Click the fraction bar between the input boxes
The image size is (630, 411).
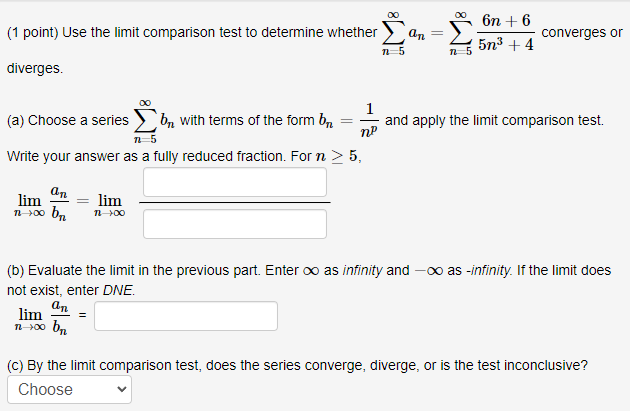pos(235,202)
